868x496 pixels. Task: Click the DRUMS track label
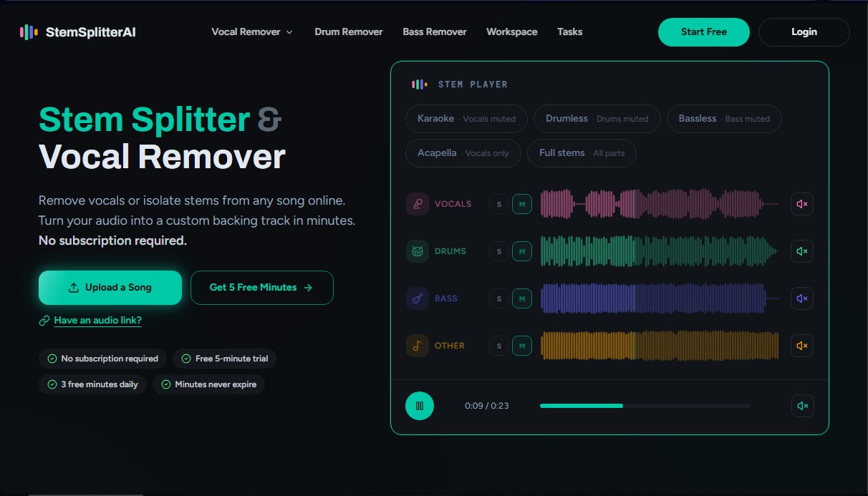450,251
